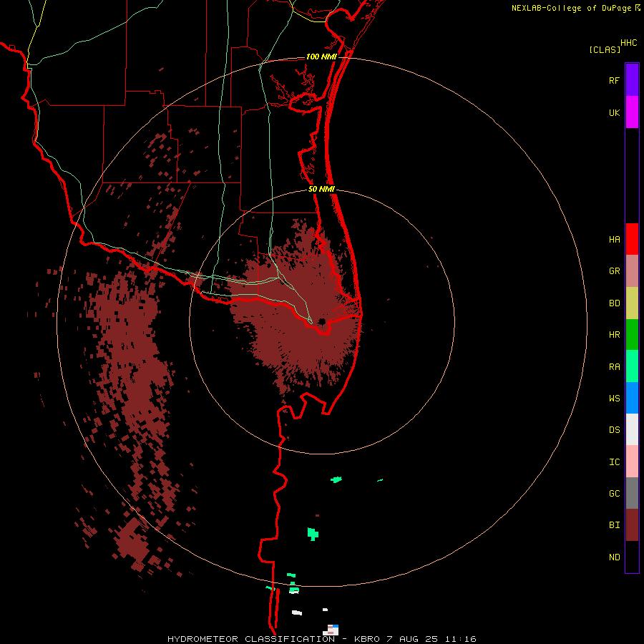
Task: Click the NEXLAB-College of DuPage credit text
Action: (x=571, y=8)
